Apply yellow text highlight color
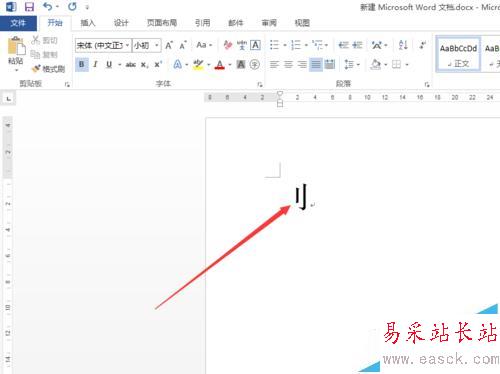 (x=198, y=64)
